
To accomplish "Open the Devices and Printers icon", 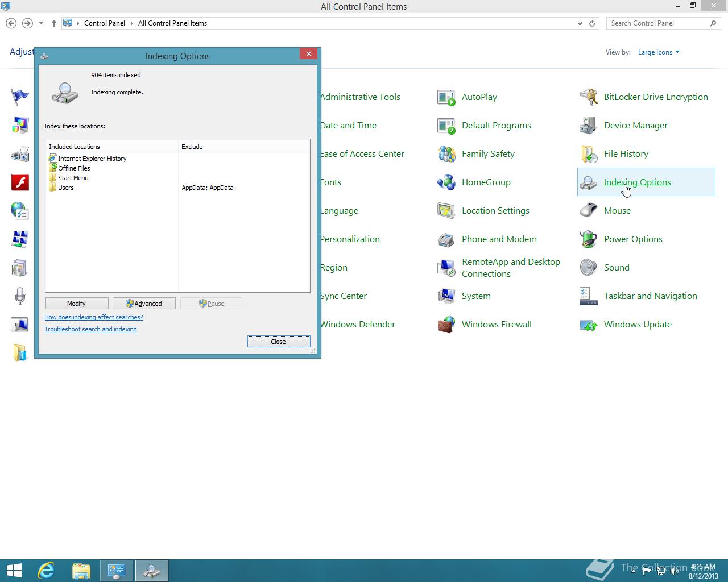I will tap(20, 154).
